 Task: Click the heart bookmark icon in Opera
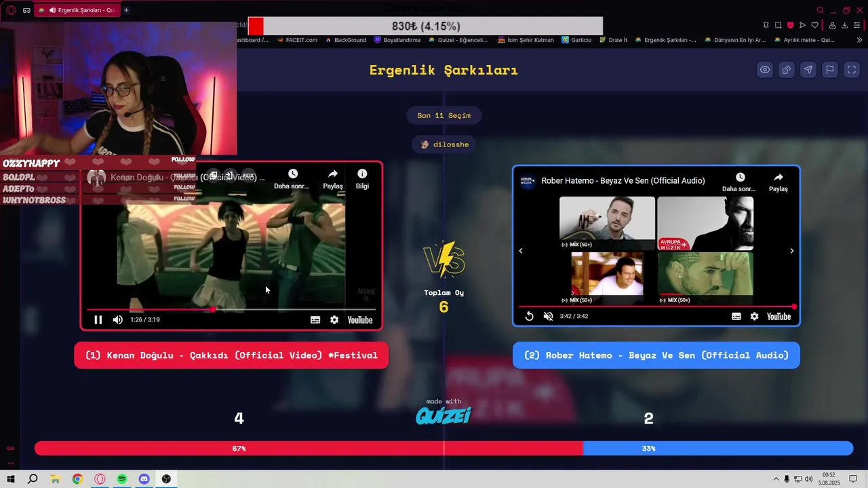point(815,25)
